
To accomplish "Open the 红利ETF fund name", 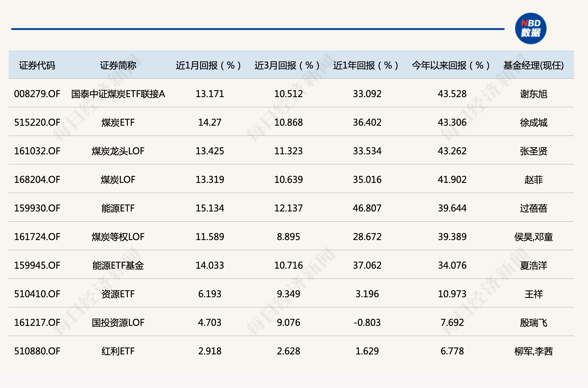I will (118, 351).
